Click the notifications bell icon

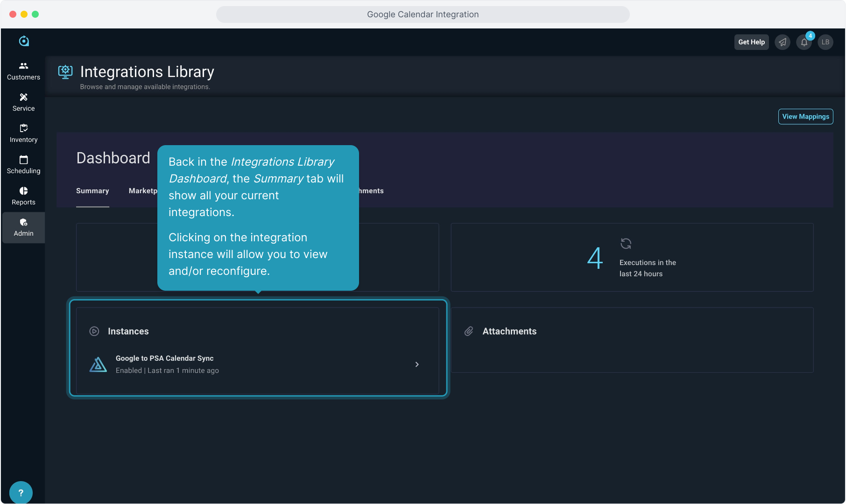[x=804, y=42]
